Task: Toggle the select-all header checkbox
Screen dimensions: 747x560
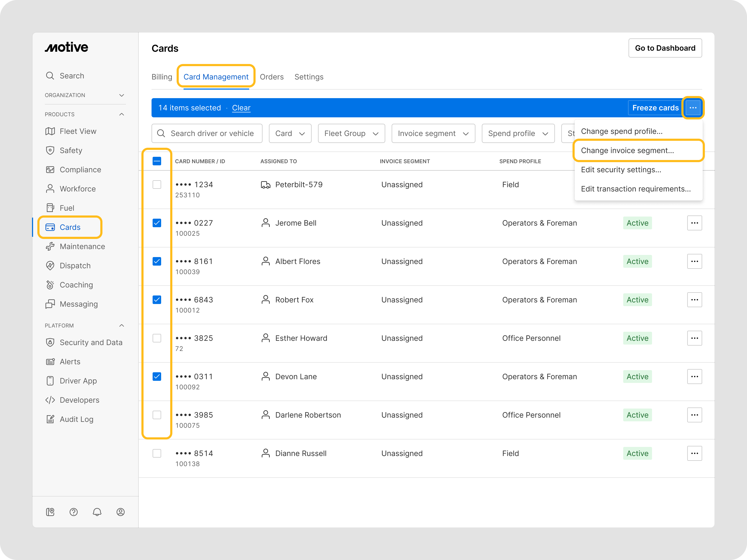Action: point(157,161)
